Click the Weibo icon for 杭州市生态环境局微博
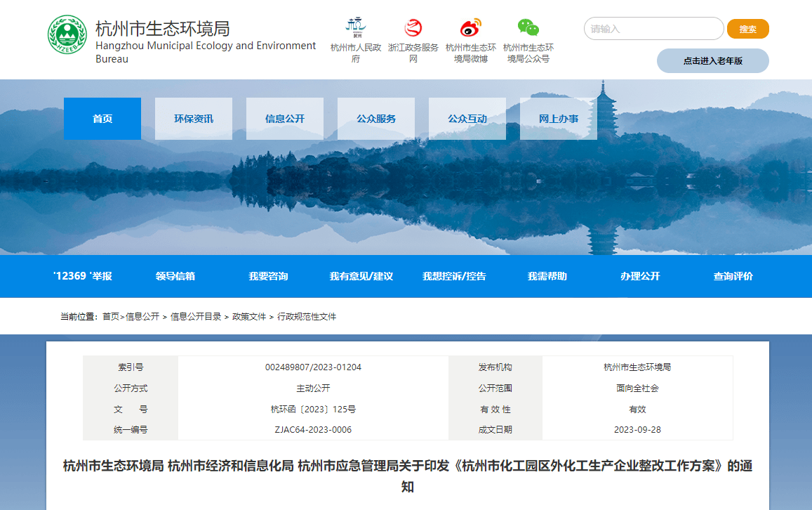This screenshot has height=510, width=812. point(471,27)
